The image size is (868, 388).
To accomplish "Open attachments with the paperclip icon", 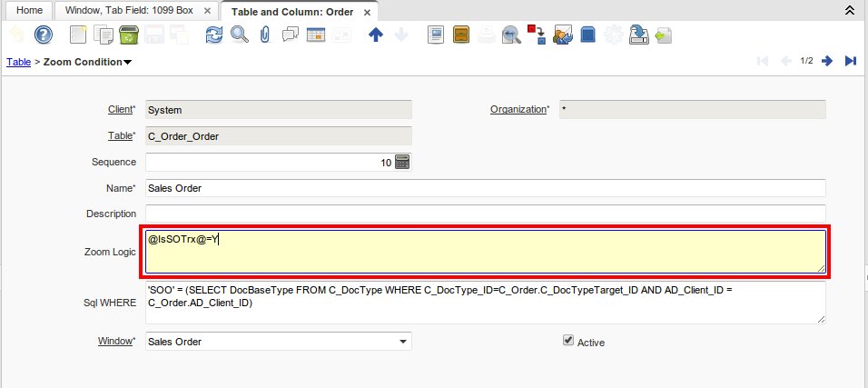I will tap(265, 35).
